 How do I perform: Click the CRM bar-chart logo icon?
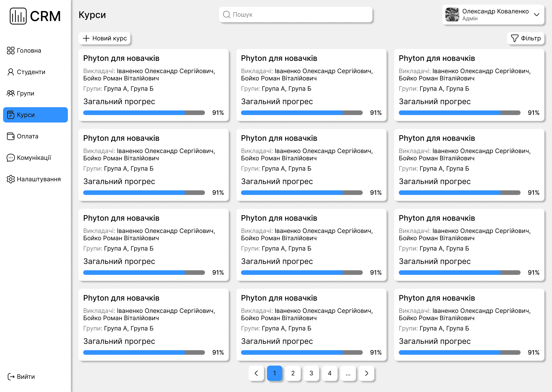coord(18,16)
